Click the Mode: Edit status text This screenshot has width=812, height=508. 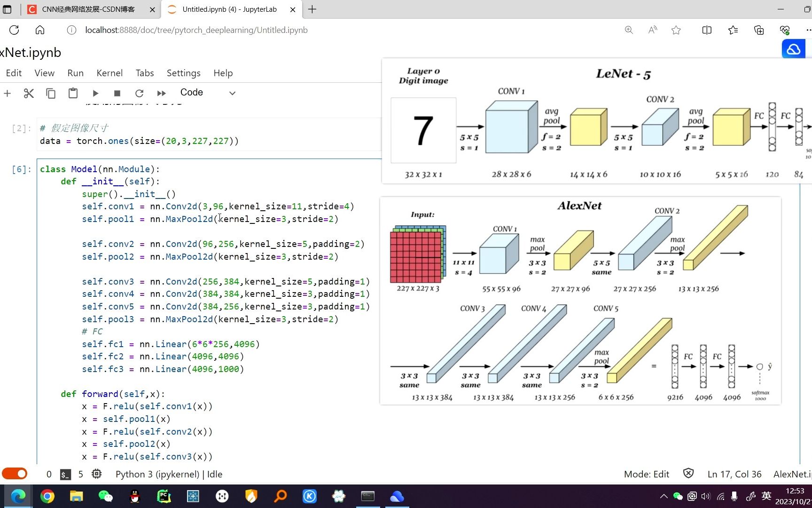pyautogui.click(x=646, y=474)
